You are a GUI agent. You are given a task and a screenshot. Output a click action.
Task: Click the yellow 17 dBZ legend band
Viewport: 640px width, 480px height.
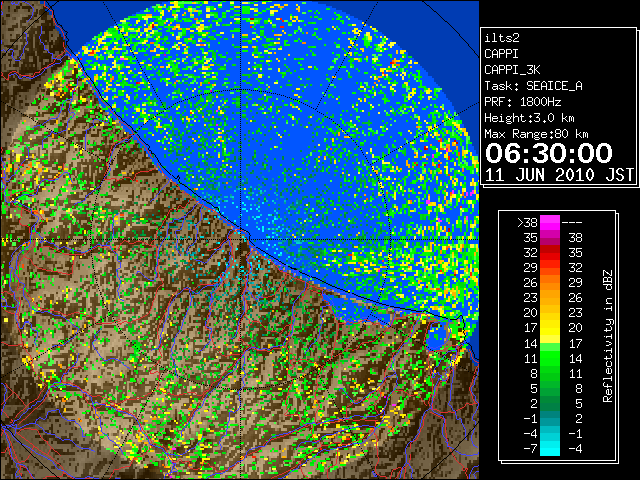pyautogui.click(x=550, y=328)
